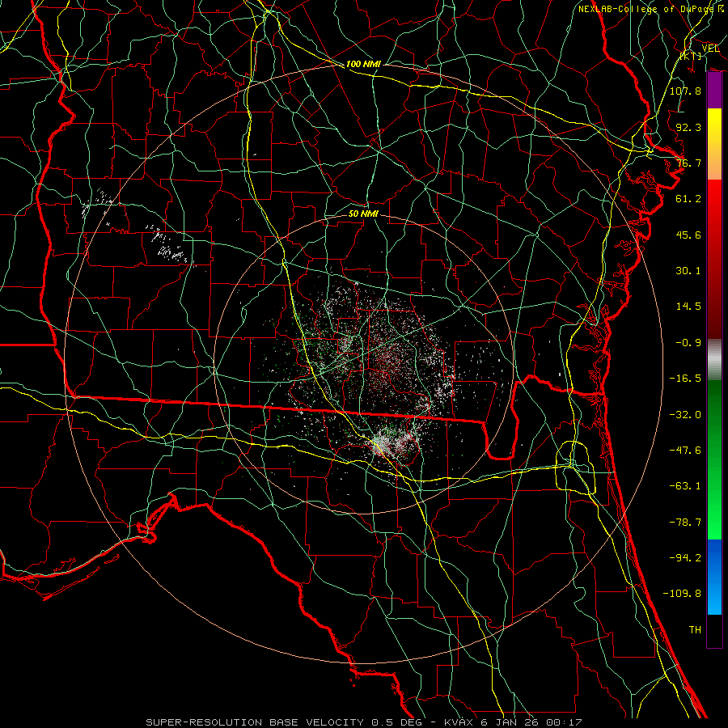Click the 'TH' legend label
The width and height of the screenshot is (728, 728).
click(x=695, y=629)
